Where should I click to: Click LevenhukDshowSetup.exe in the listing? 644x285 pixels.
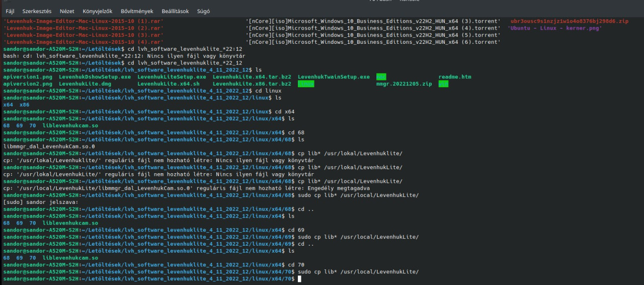point(95,77)
